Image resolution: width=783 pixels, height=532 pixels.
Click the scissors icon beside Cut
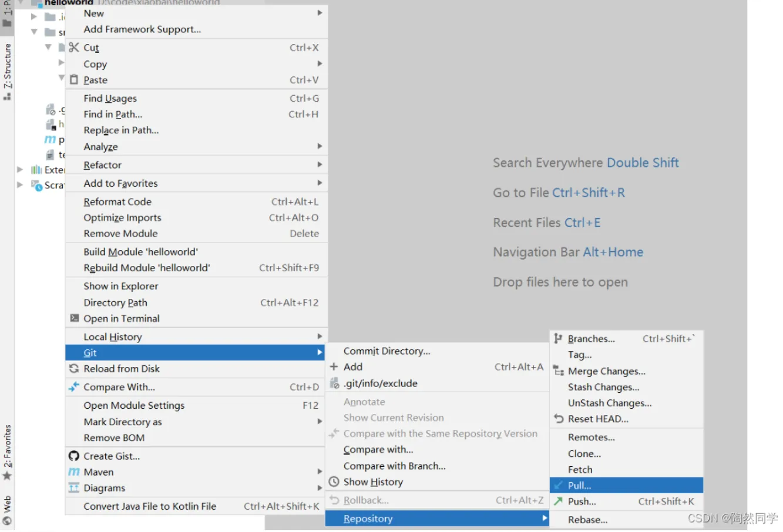[74, 48]
